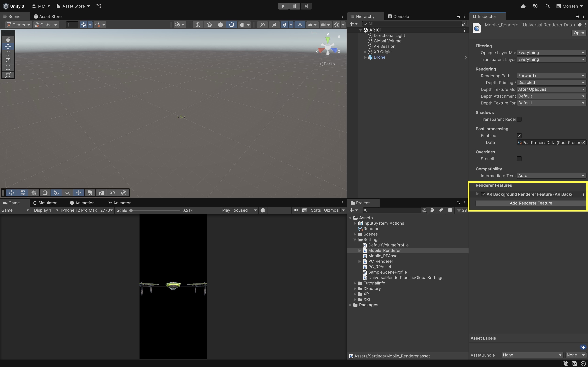The image size is (588, 367).
Task: Expand the XFactory folder
Action: (x=355, y=289)
